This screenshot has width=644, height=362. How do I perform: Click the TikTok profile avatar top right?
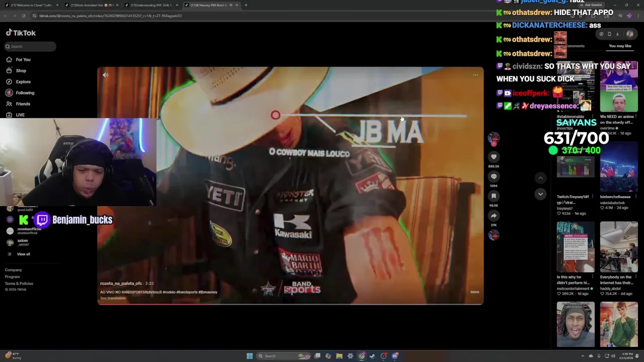(630, 34)
